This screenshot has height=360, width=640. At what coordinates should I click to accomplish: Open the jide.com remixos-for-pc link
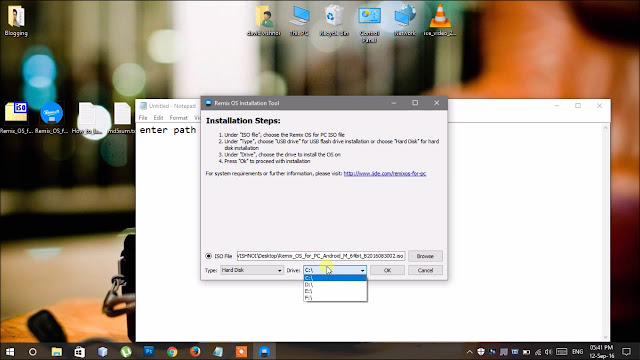pyautogui.click(x=385, y=173)
